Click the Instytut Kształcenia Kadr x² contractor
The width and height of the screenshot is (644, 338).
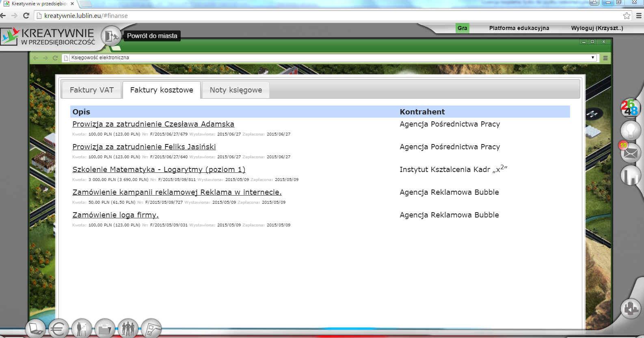(x=454, y=169)
